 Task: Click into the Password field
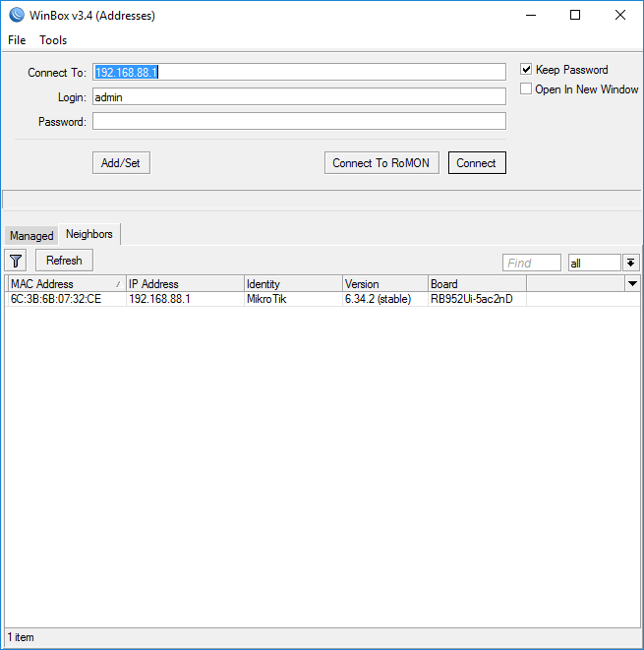[299, 122]
